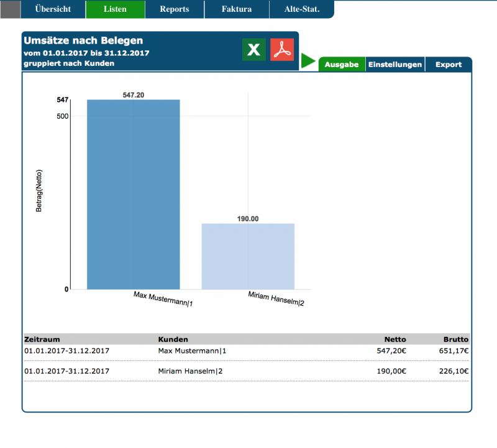Show the Ausgabe view

click(342, 65)
